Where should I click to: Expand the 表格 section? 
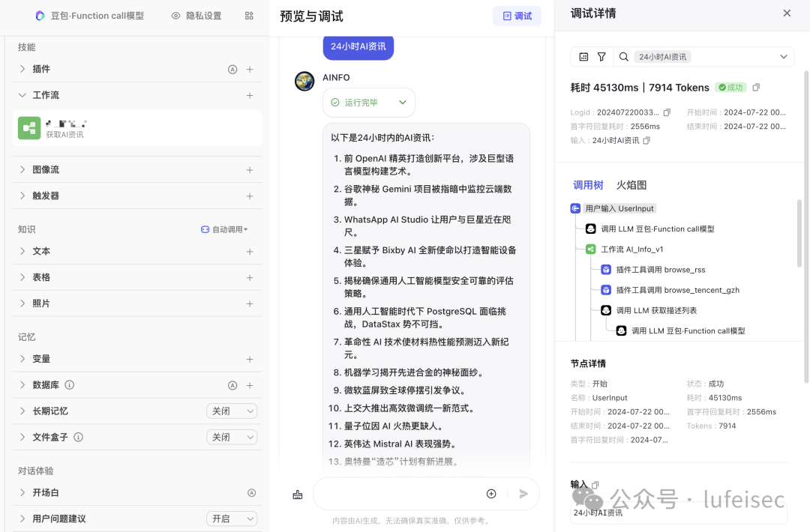(x=22, y=277)
